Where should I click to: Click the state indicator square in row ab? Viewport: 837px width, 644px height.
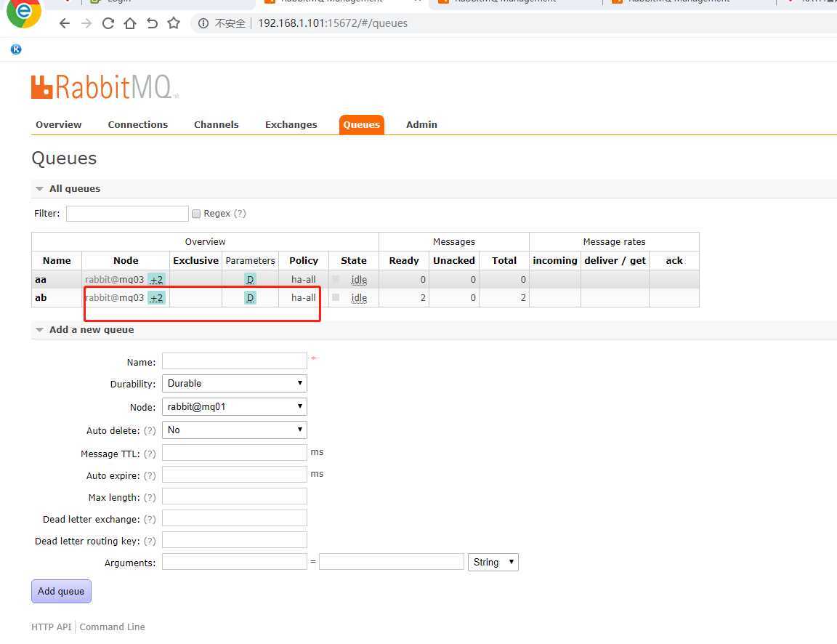pos(336,297)
